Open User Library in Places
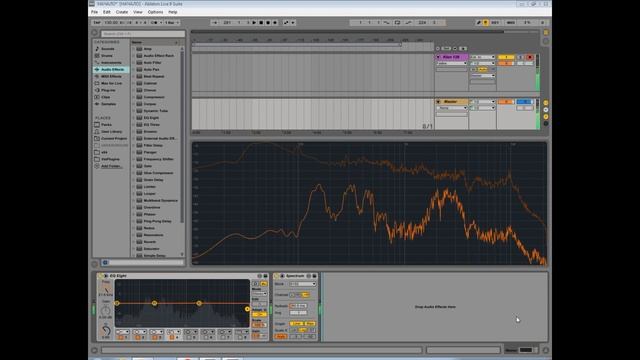640x360 pixels. click(x=111, y=131)
